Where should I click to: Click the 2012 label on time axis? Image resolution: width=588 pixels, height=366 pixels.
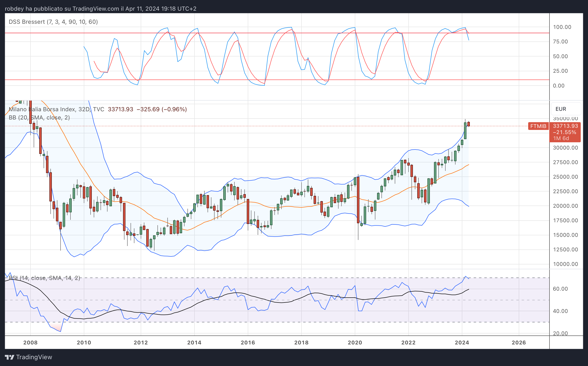(141, 342)
